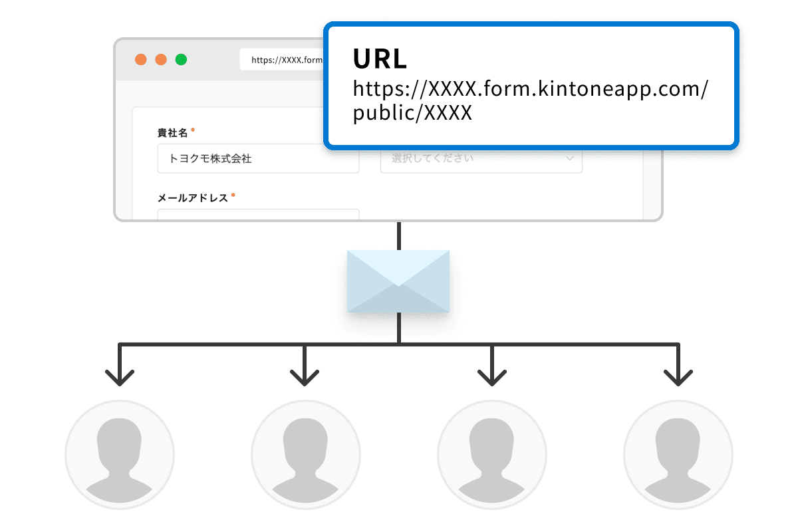Viewport: 798px width, 532px height.
Task: Select the rightmost user avatar icon
Action: pyautogui.click(x=678, y=454)
